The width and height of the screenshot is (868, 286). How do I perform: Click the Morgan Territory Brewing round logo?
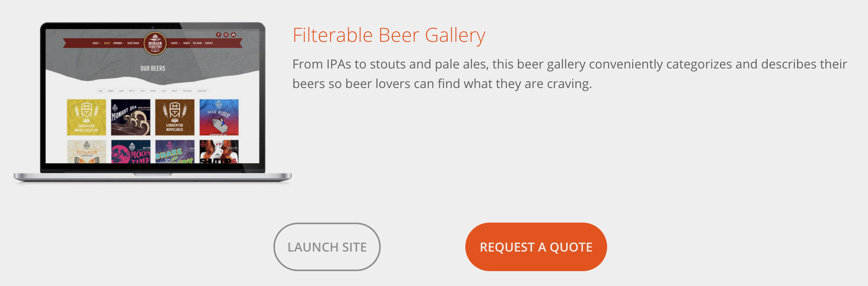pyautogui.click(x=155, y=43)
